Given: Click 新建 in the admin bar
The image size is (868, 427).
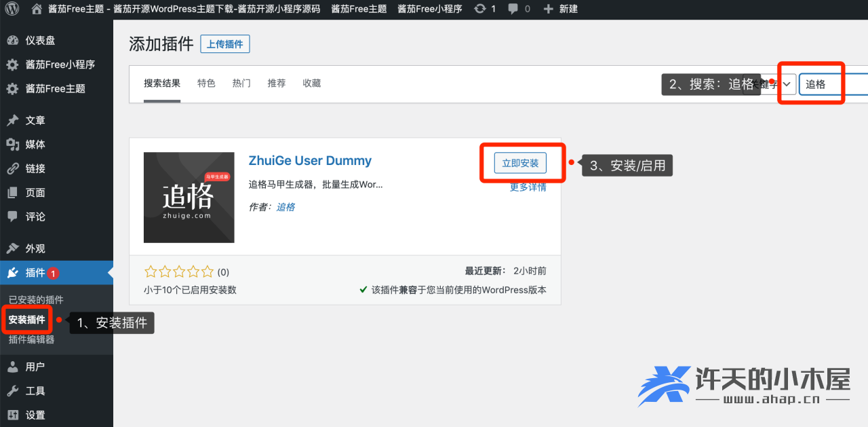Looking at the screenshot, I should point(568,9).
